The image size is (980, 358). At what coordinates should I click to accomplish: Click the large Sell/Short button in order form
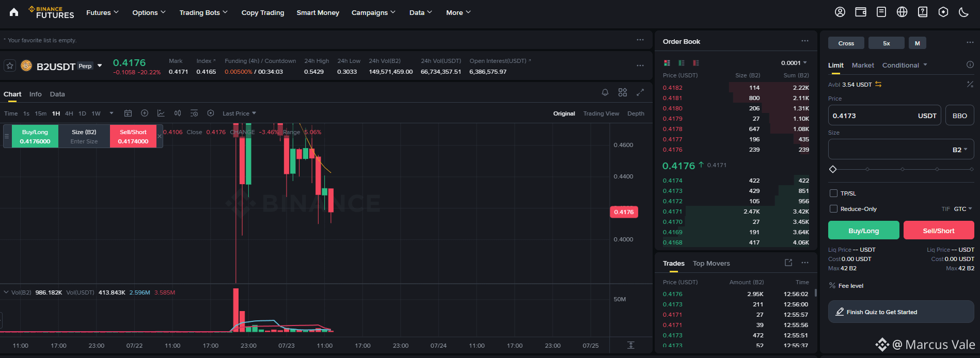coord(939,231)
